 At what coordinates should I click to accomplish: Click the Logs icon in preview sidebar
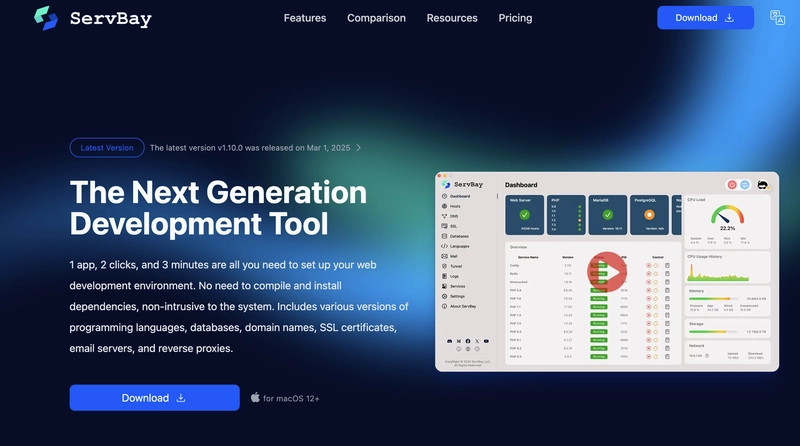point(444,276)
